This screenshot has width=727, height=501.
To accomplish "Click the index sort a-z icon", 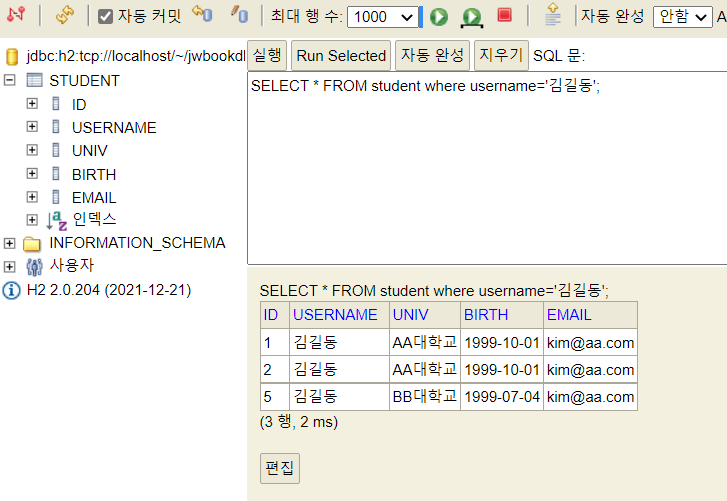I will coord(57,221).
